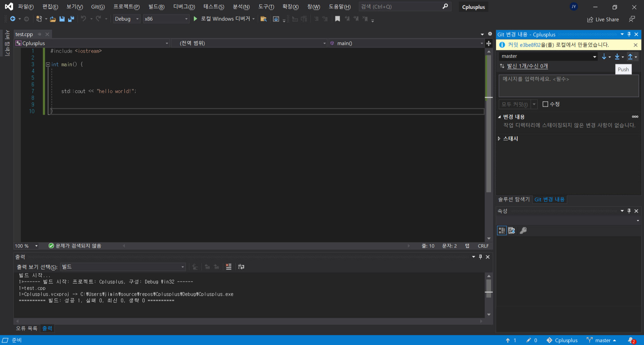Switch to the 솔루션 탐색기 tab
Image resolution: width=644 pixels, height=345 pixels.
coord(514,199)
